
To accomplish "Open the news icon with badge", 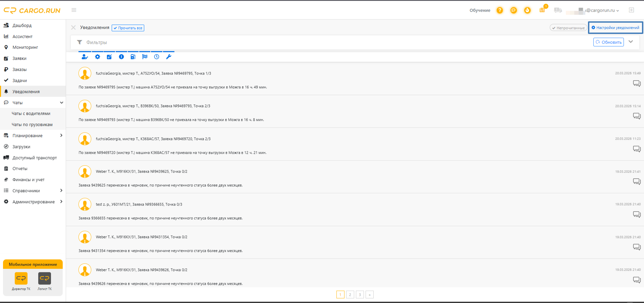I will pyautogui.click(x=542, y=10).
